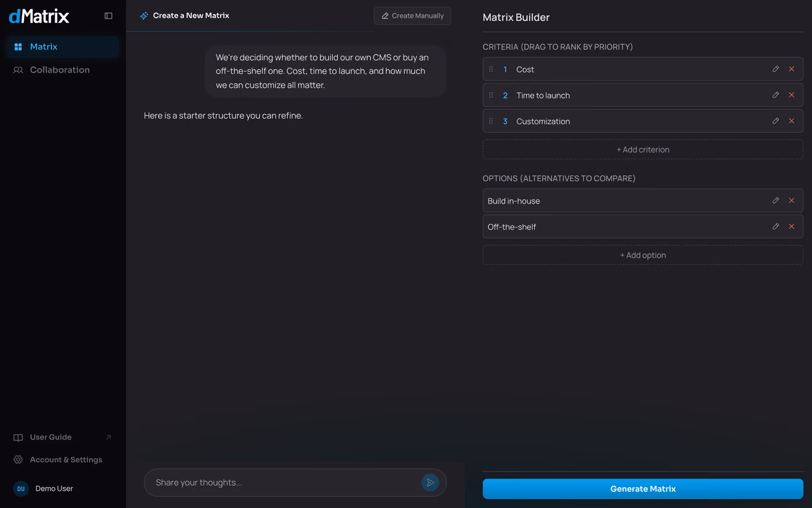Edit the Customization criterion
Image resolution: width=812 pixels, height=508 pixels.
[x=776, y=121]
